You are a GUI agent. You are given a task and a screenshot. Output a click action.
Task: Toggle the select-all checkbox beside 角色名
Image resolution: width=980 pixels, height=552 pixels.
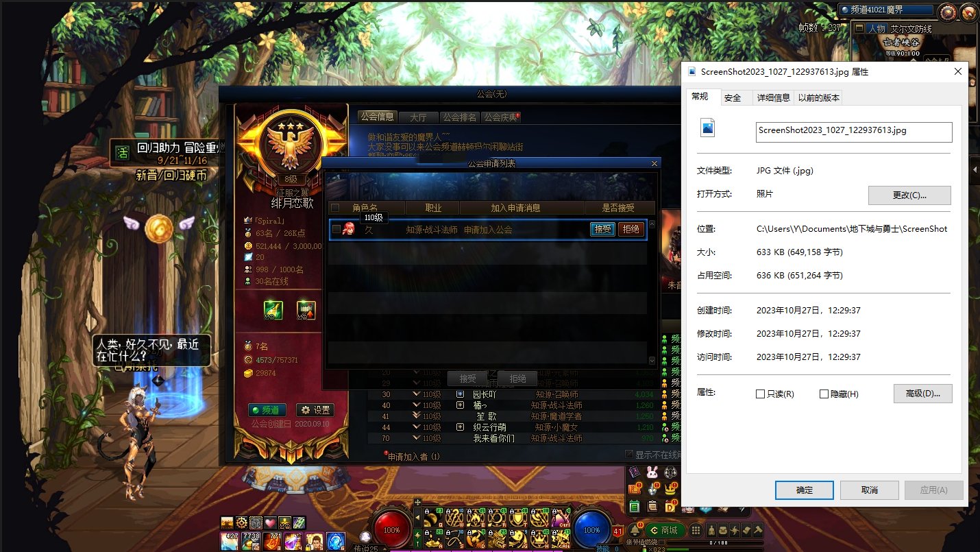click(x=335, y=207)
